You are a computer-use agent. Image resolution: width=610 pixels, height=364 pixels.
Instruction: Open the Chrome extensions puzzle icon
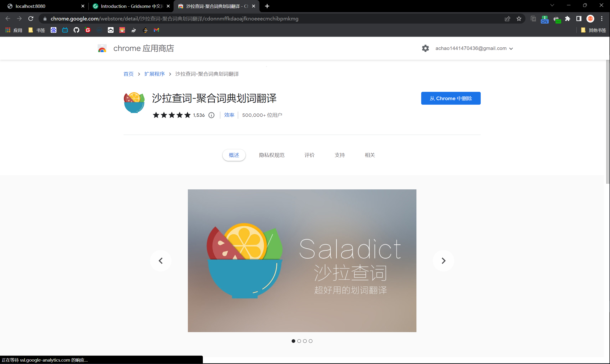point(568,19)
